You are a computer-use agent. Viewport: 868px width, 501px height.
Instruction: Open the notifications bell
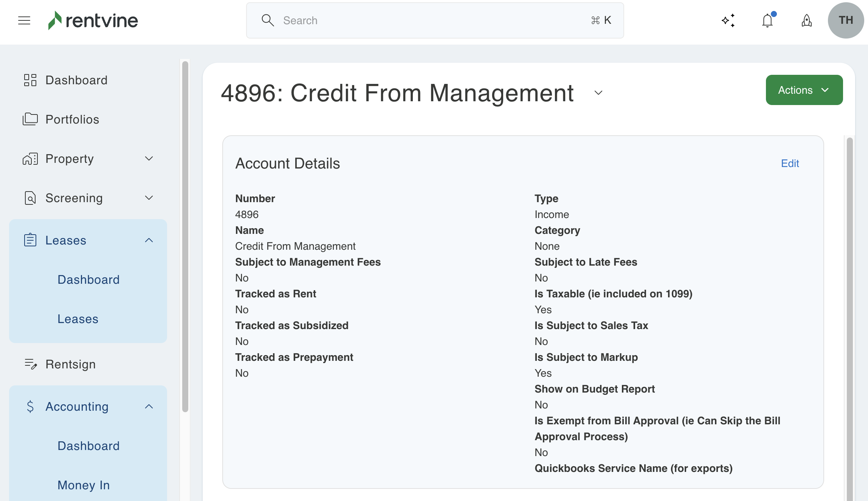[767, 20]
